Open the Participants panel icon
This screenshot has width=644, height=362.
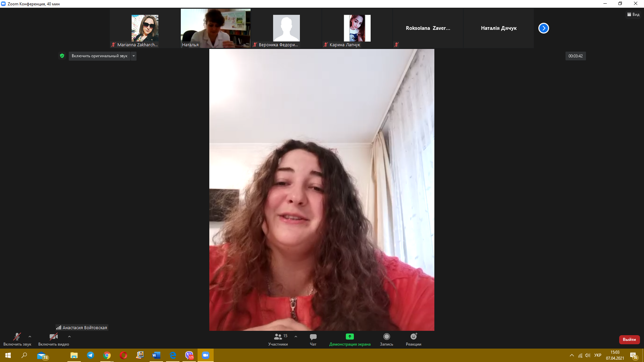point(278,337)
